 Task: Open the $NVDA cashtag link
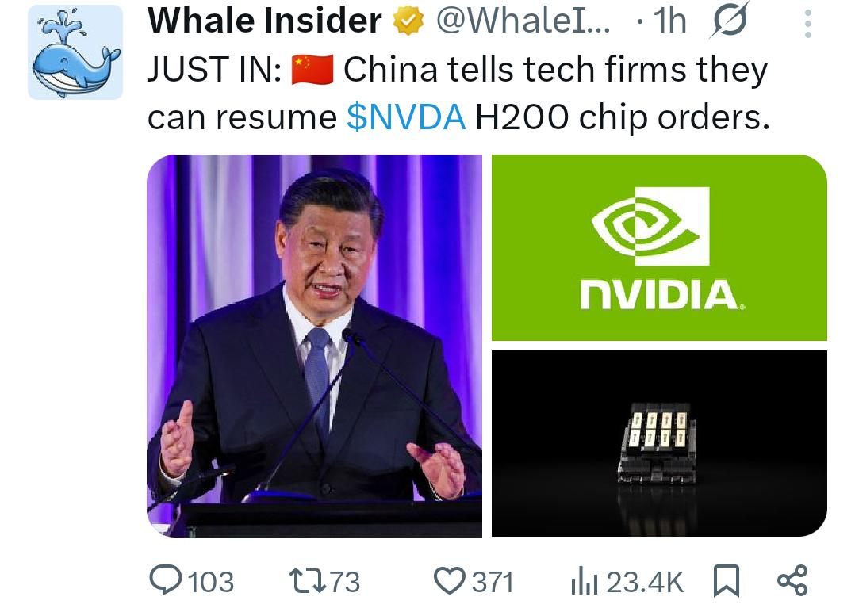click(406, 117)
